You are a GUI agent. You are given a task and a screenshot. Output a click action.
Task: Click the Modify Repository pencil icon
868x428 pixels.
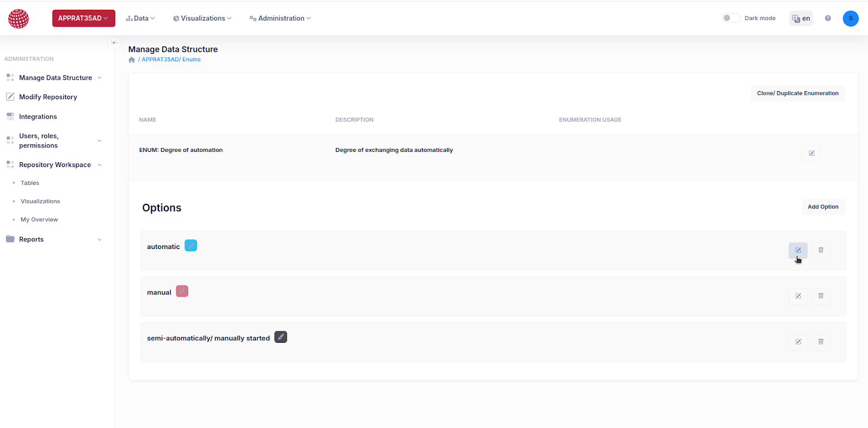[x=10, y=97]
